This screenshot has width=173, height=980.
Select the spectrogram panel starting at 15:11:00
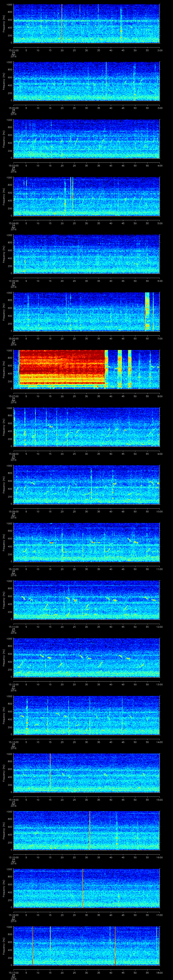[x=87, y=600]
